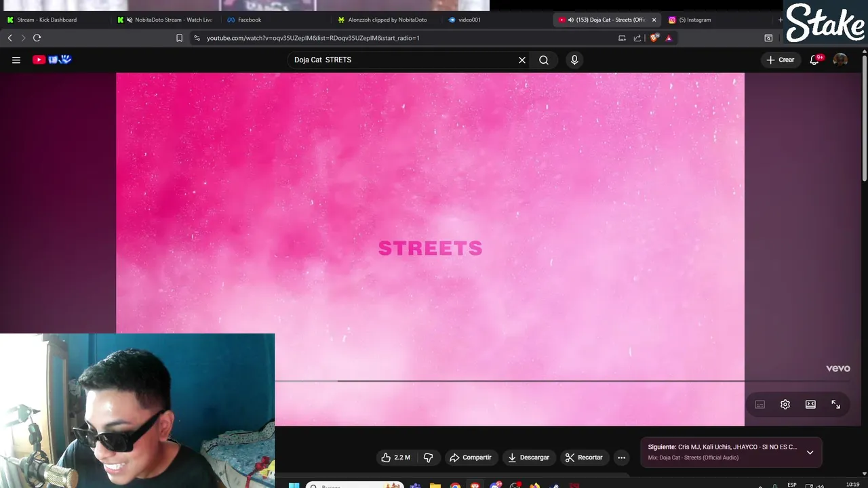Image resolution: width=868 pixels, height=488 pixels.
Task: Click the ESP language indicator in the tray
Action: coord(792,485)
